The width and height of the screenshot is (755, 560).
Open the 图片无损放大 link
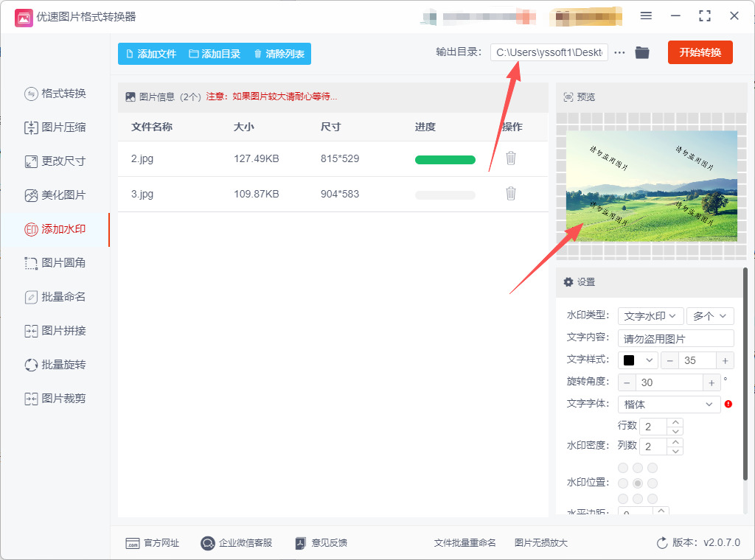[540, 543]
